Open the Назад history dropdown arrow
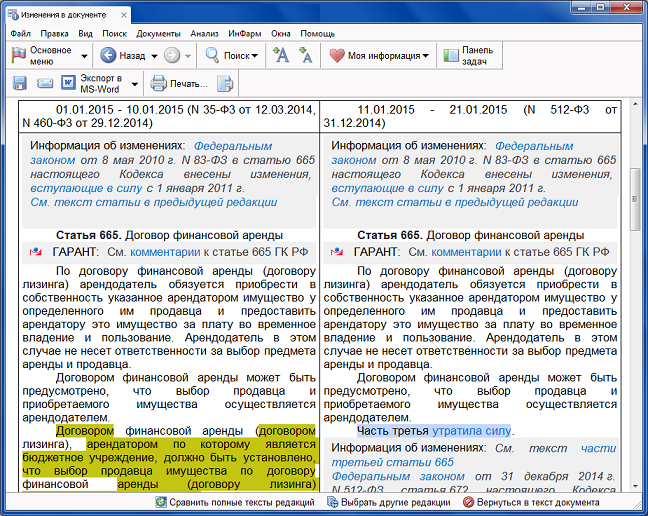This screenshot has width=648, height=516. (153, 56)
